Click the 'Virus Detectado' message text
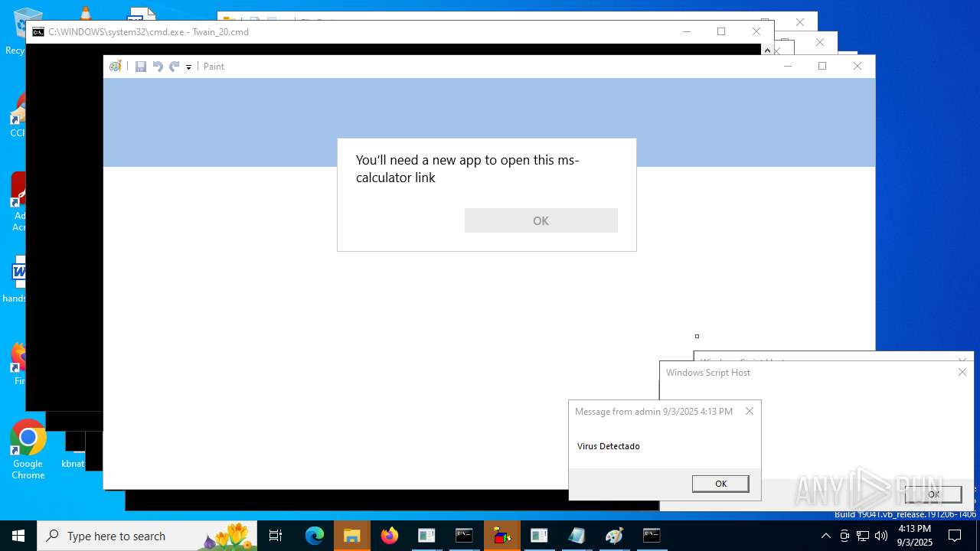The image size is (980, 551). tap(609, 446)
